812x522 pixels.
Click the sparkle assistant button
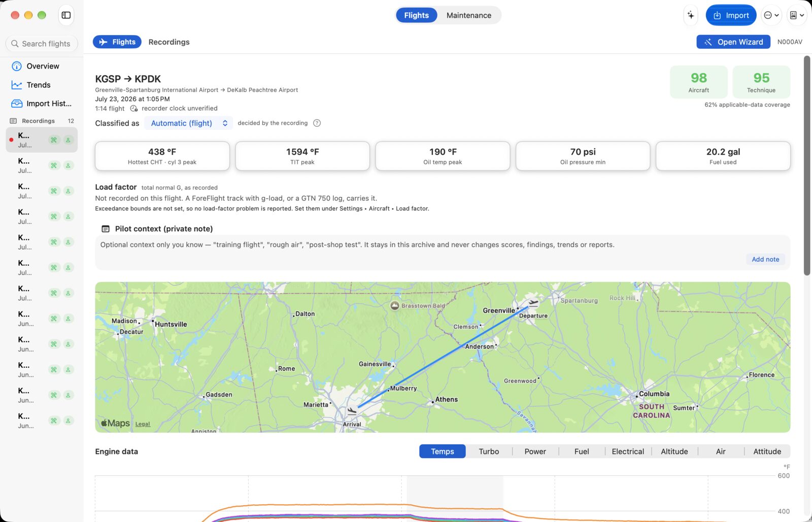point(691,15)
